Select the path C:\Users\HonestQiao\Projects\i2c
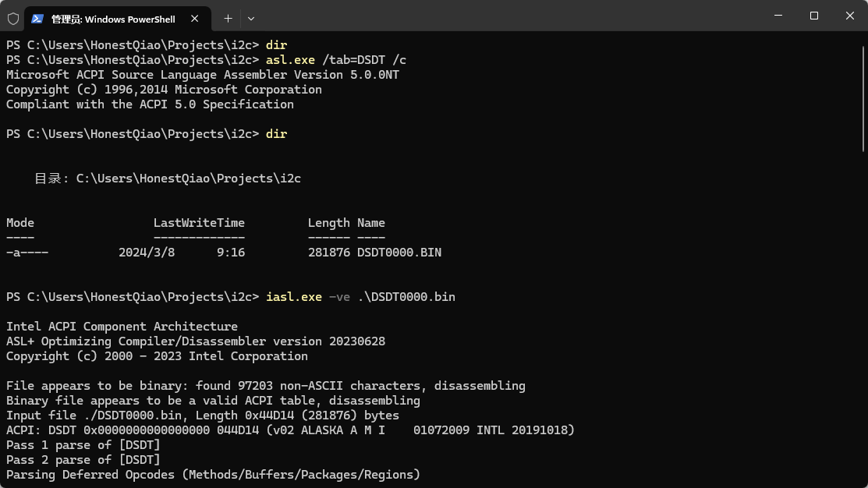Screen dimensions: 868x488 coord(187,178)
